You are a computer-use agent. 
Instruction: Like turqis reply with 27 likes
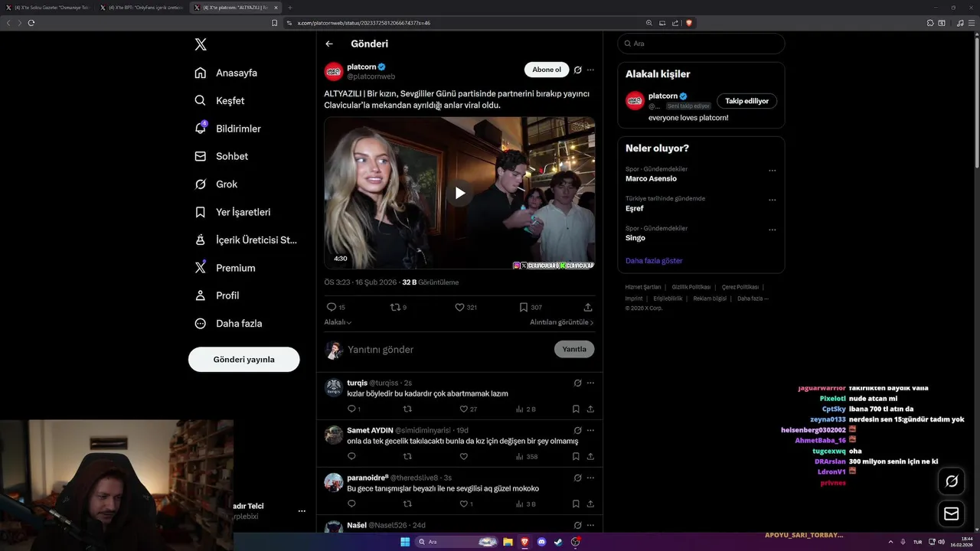click(468, 409)
